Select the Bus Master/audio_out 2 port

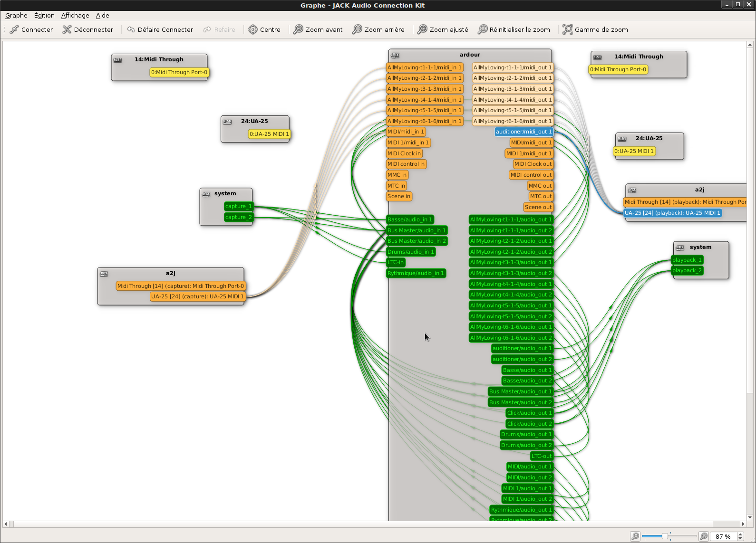pos(521,402)
